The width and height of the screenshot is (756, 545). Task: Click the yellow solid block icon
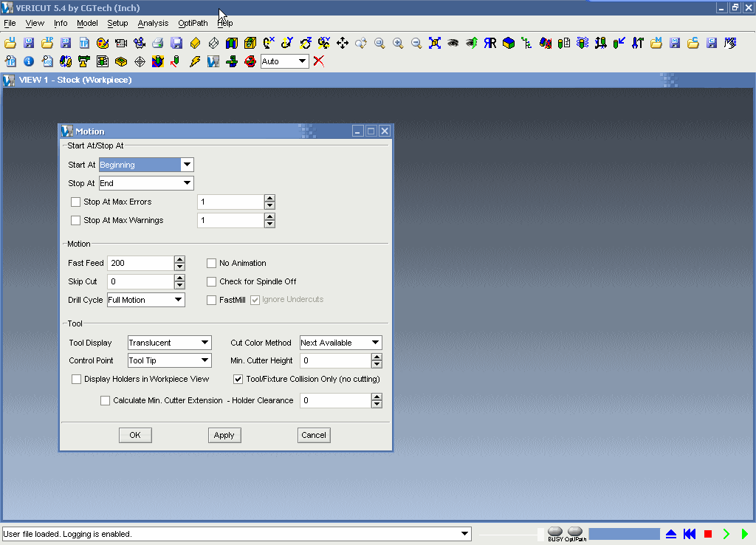tap(195, 43)
